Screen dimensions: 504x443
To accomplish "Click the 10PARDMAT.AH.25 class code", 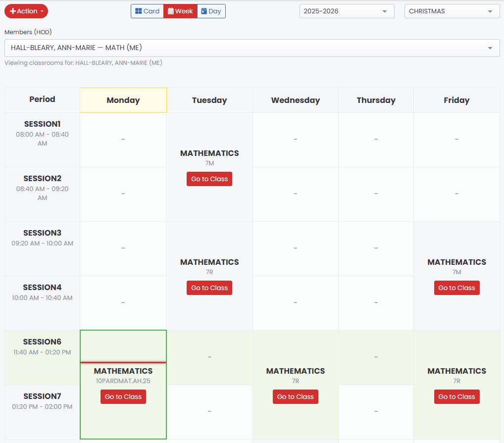I will (x=123, y=381).
